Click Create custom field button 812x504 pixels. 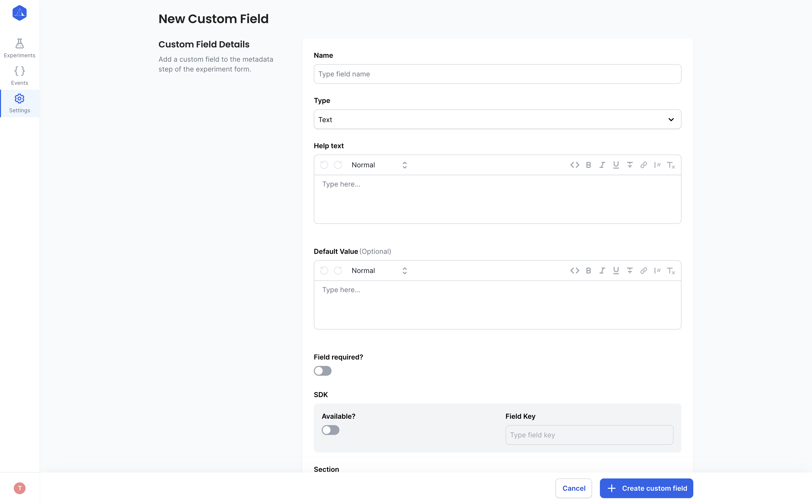point(646,488)
